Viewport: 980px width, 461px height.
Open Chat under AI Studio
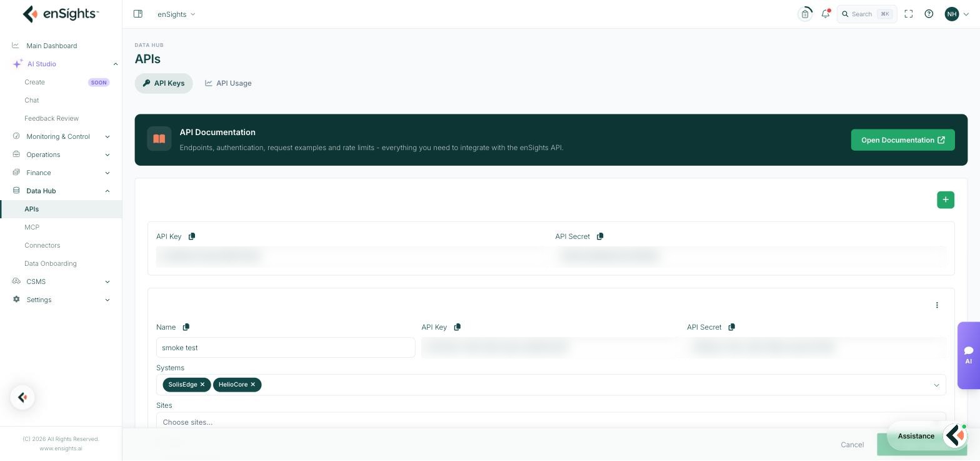32,100
